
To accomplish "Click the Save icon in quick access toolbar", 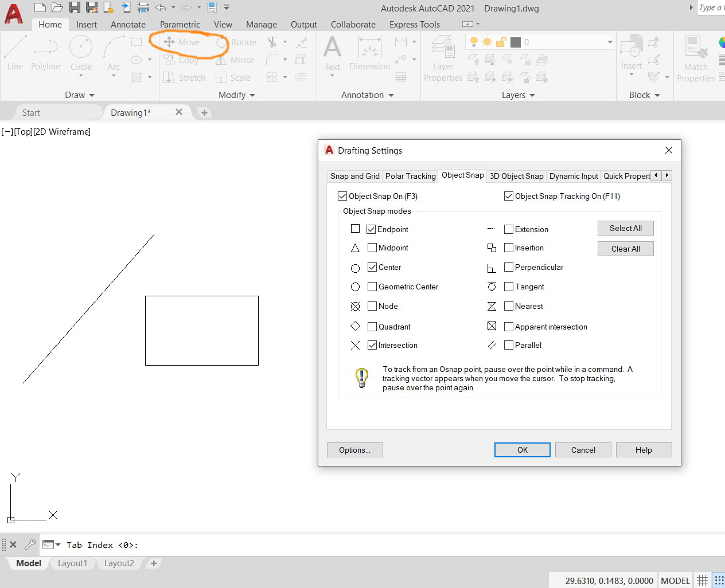I will coord(75,7).
